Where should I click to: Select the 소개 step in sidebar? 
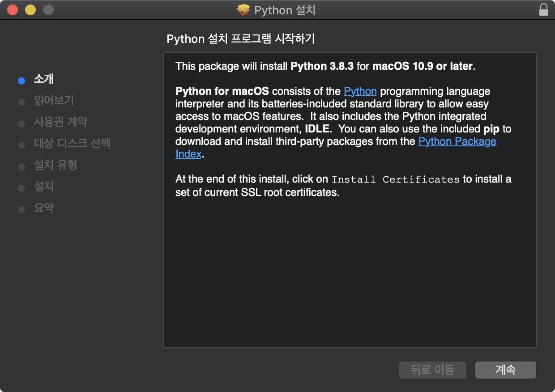click(44, 79)
